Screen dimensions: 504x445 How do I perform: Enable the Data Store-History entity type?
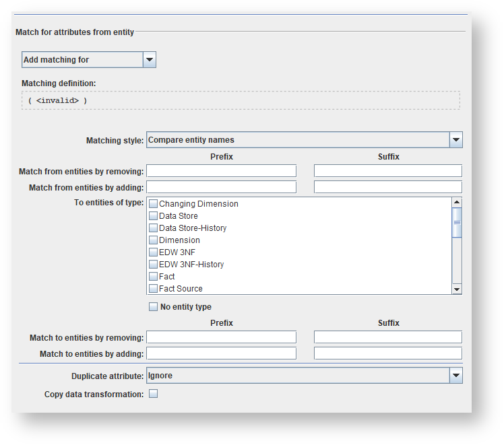(154, 228)
